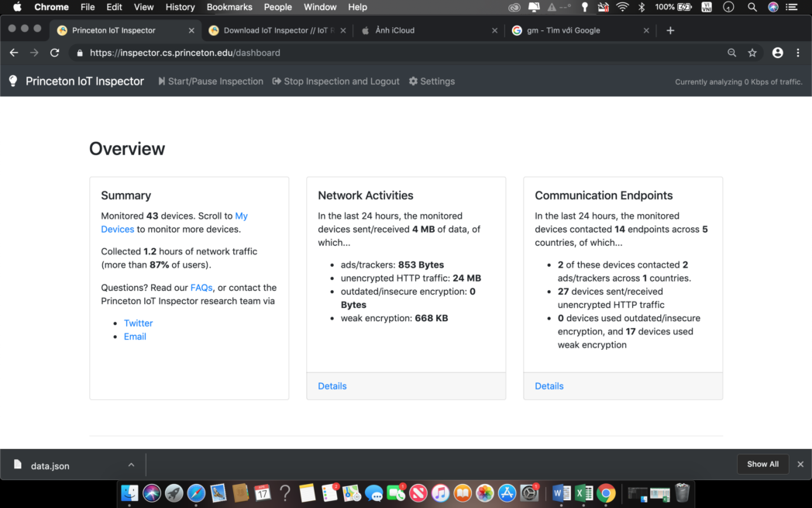Open the File menu
812x508 pixels.
tap(88, 7)
